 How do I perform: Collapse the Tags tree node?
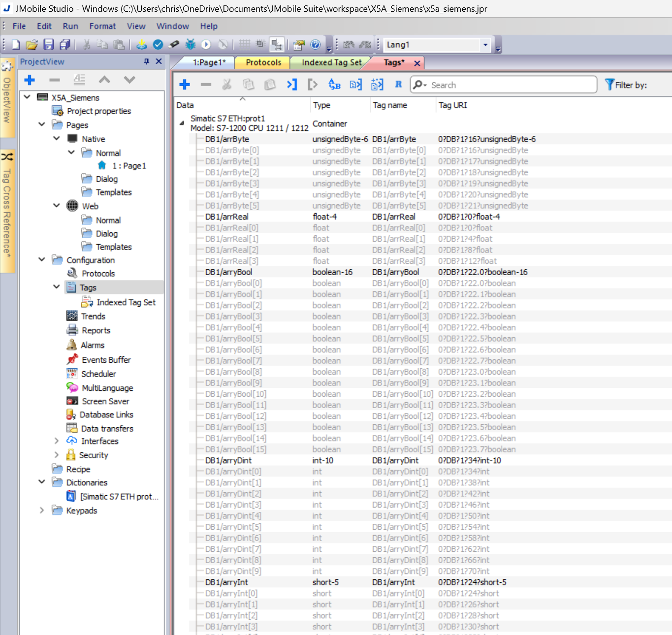click(57, 286)
